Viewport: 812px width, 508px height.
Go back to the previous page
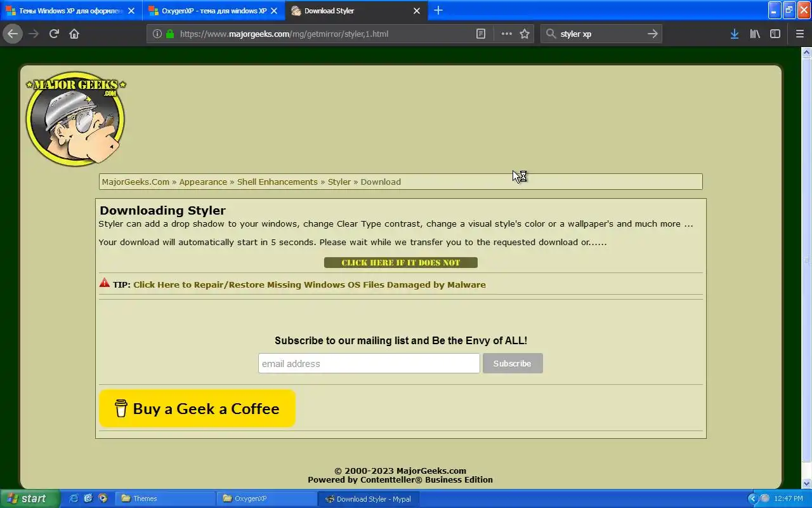click(13, 34)
